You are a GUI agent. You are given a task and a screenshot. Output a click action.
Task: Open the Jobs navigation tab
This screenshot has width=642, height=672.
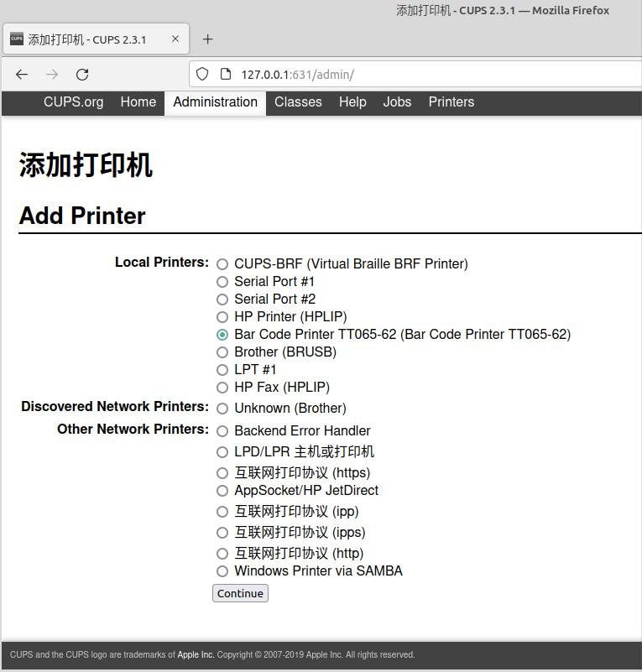coord(397,102)
